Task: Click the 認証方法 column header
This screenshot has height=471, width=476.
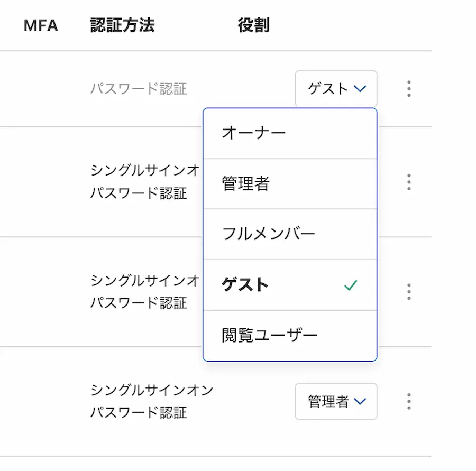Action: pyautogui.click(x=122, y=25)
